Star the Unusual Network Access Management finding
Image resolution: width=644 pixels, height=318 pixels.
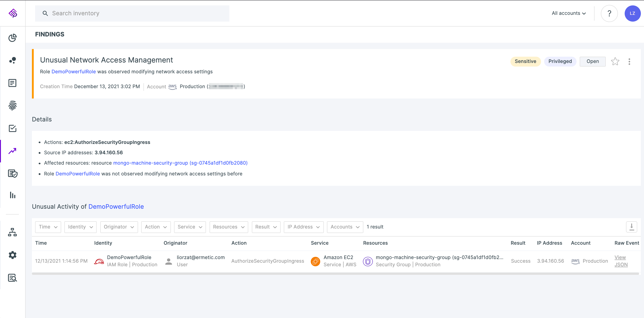click(x=615, y=61)
